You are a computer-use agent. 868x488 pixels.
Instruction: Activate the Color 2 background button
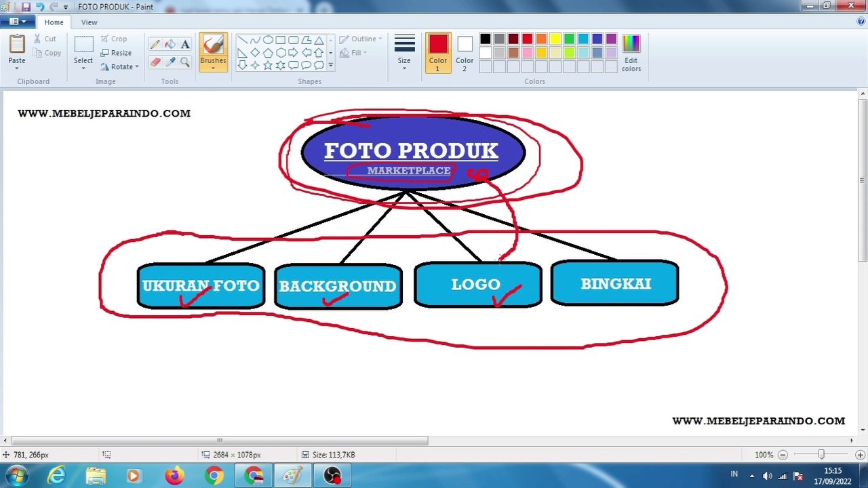click(465, 52)
